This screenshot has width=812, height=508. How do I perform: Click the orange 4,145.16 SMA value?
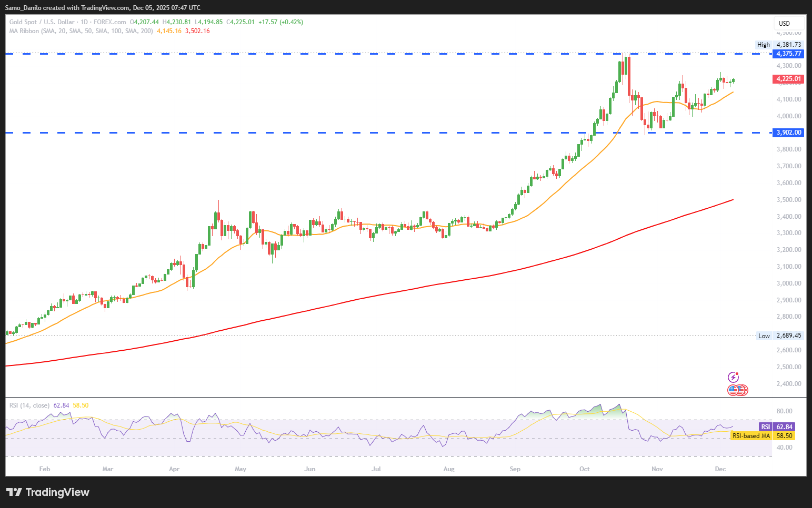169,31
